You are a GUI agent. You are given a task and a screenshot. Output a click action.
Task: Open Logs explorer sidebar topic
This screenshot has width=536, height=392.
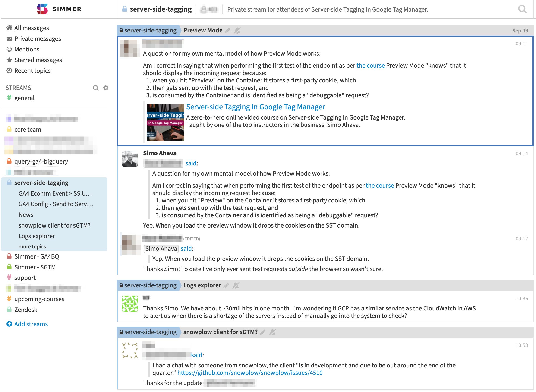coord(37,236)
